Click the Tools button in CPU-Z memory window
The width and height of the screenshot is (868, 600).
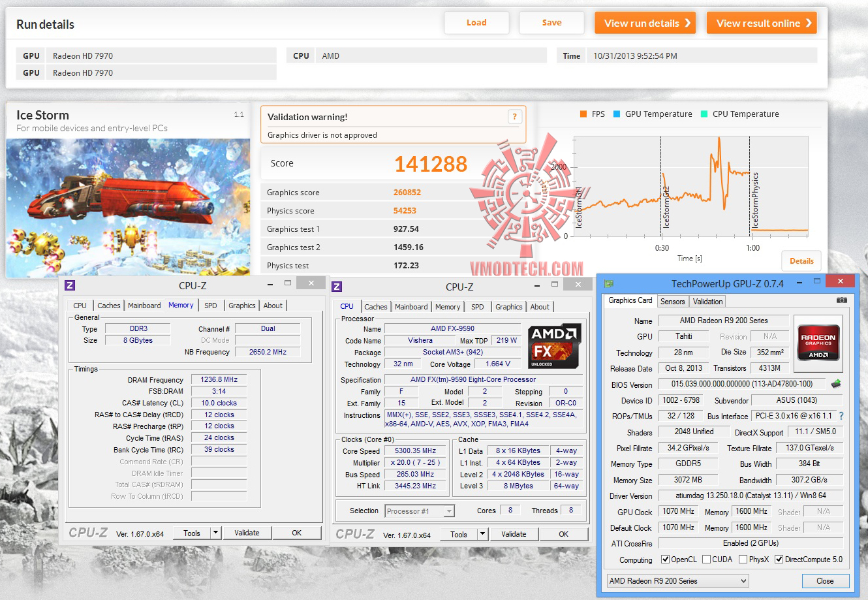(192, 533)
